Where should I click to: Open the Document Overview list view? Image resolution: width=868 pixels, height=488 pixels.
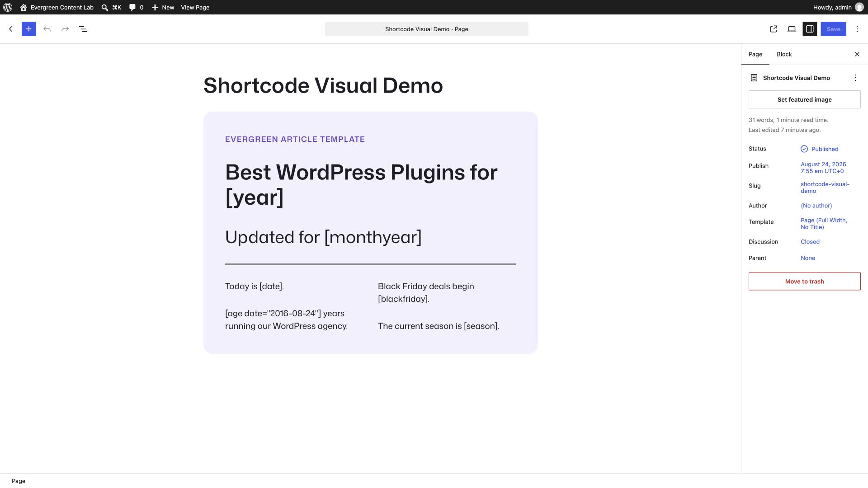click(83, 29)
